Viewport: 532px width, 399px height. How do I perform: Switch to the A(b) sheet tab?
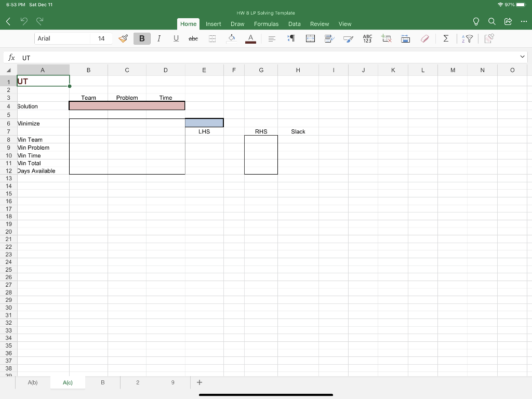33,382
